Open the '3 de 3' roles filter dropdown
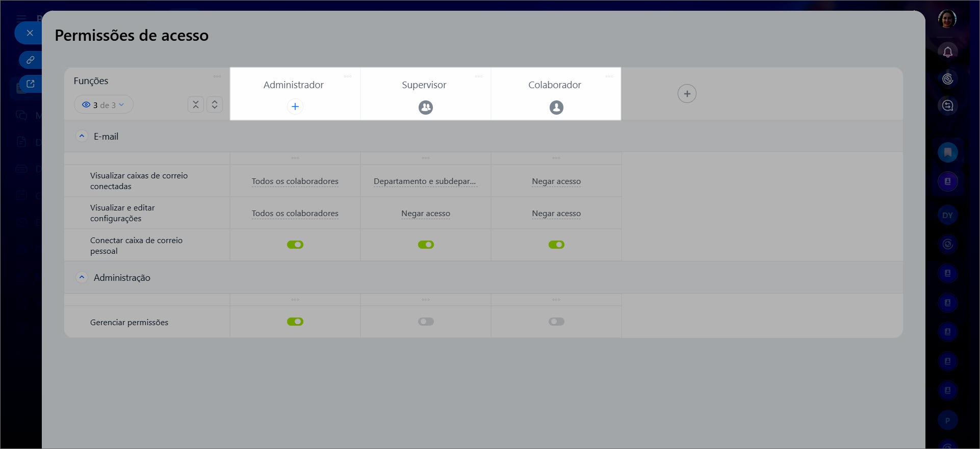The image size is (980, 449). pyautogui.click(x=104, y=105)
